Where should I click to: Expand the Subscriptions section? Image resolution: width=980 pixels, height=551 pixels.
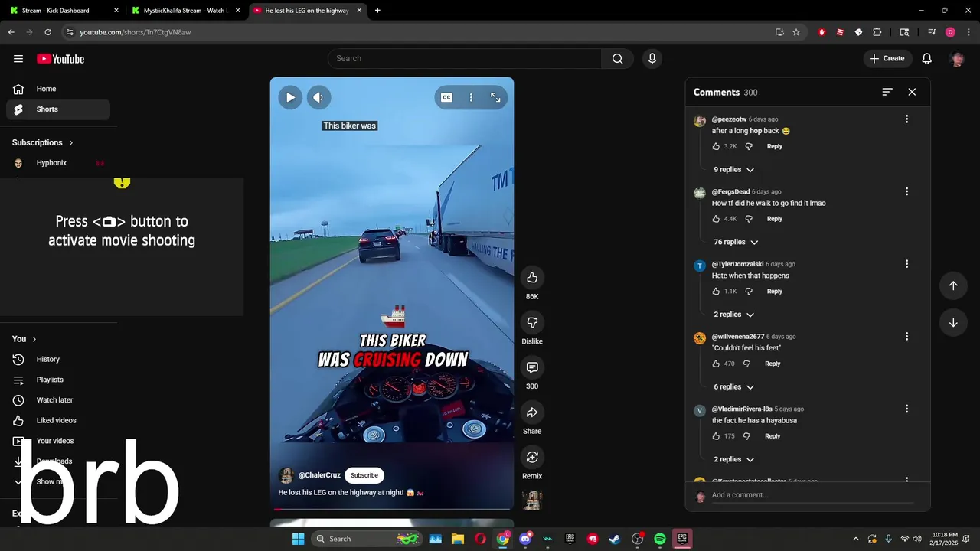[x=43, y=142]
